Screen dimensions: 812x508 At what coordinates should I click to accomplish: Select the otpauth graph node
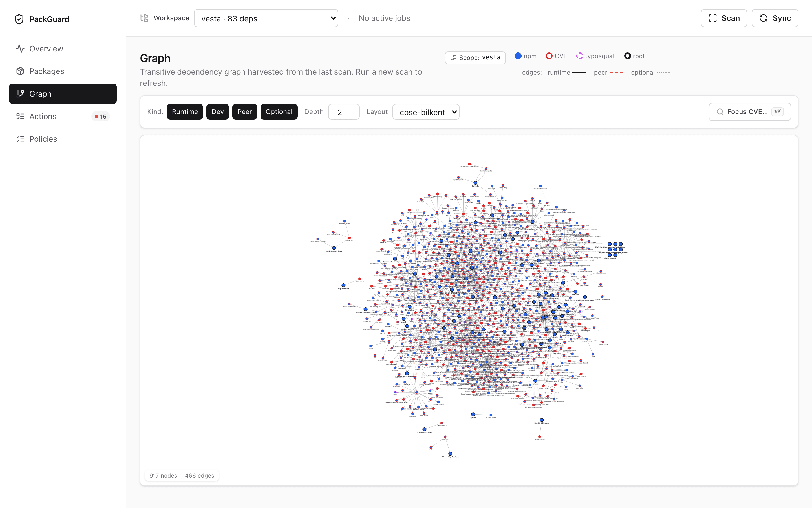[x=473, y=414]
